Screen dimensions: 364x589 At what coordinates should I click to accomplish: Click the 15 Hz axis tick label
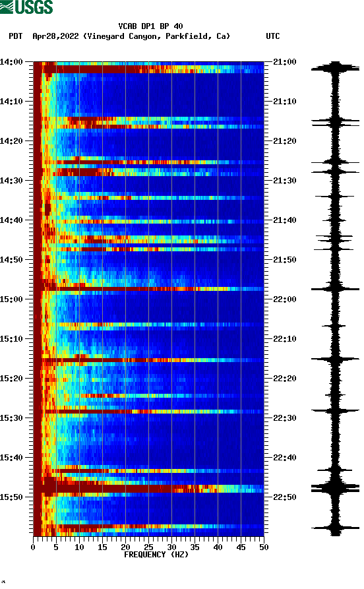coord(102,547)
